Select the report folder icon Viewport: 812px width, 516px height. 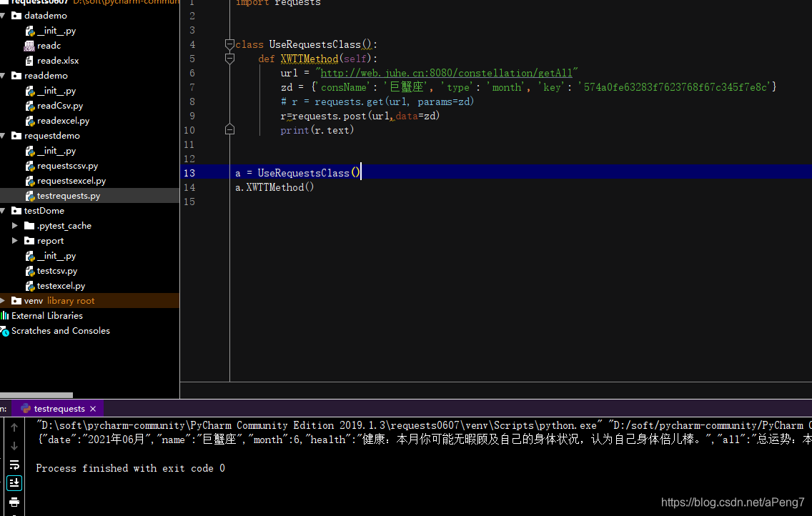(29, 241)
